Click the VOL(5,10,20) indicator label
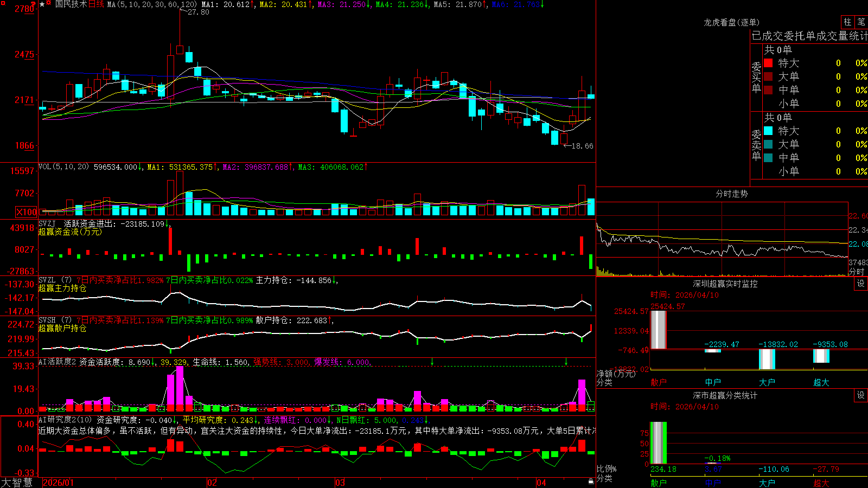The image size is (868, 488). 63,167
